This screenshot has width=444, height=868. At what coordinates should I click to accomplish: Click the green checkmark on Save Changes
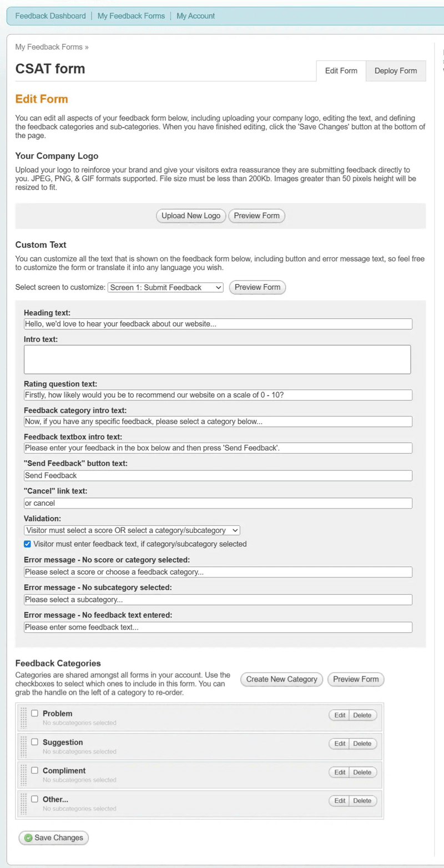pos(28,838)
